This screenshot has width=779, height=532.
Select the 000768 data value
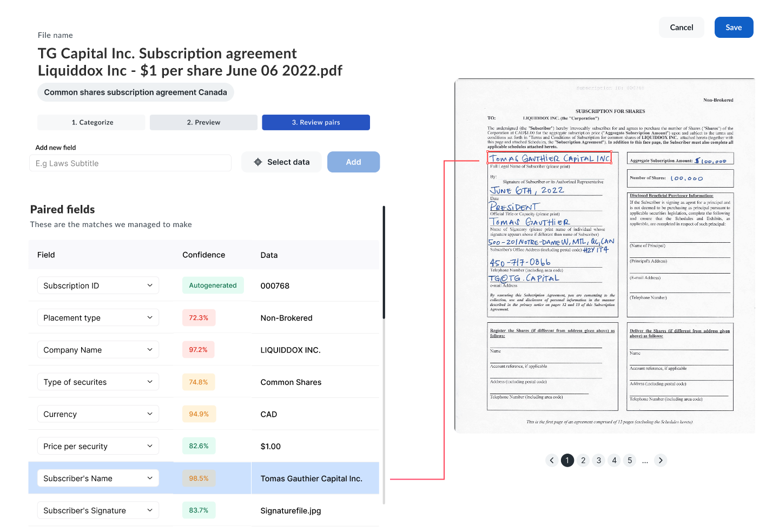275,286
